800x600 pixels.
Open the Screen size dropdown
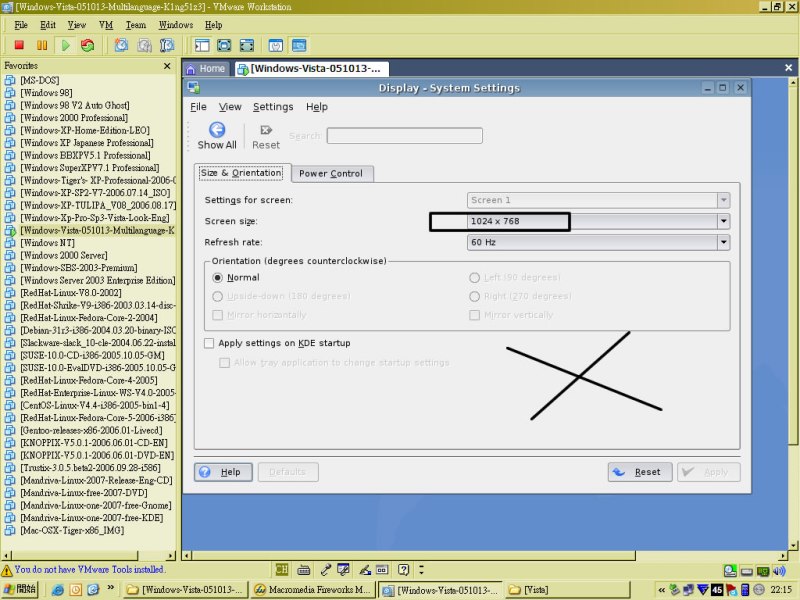coord(598,221)
